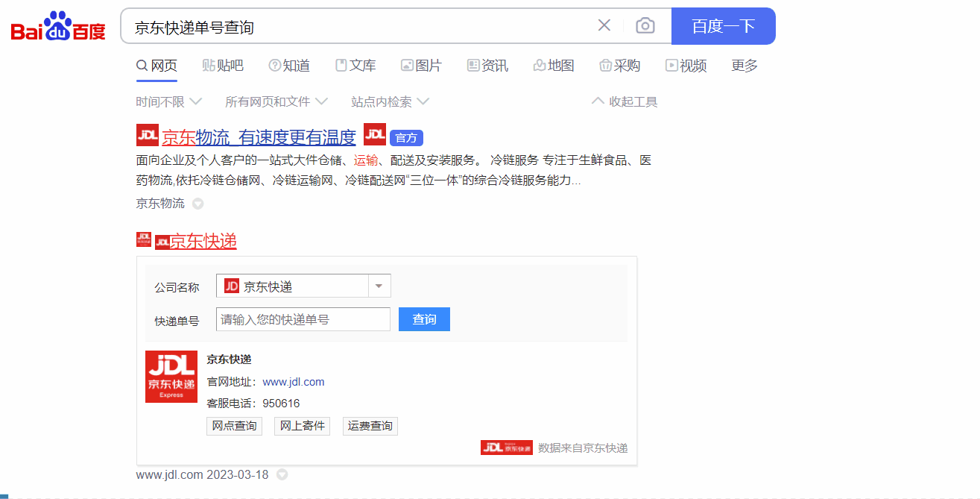Expand the 所有网页和文件 dropdown
Viewport: 980px width, 499px height.
pos(276,101)
